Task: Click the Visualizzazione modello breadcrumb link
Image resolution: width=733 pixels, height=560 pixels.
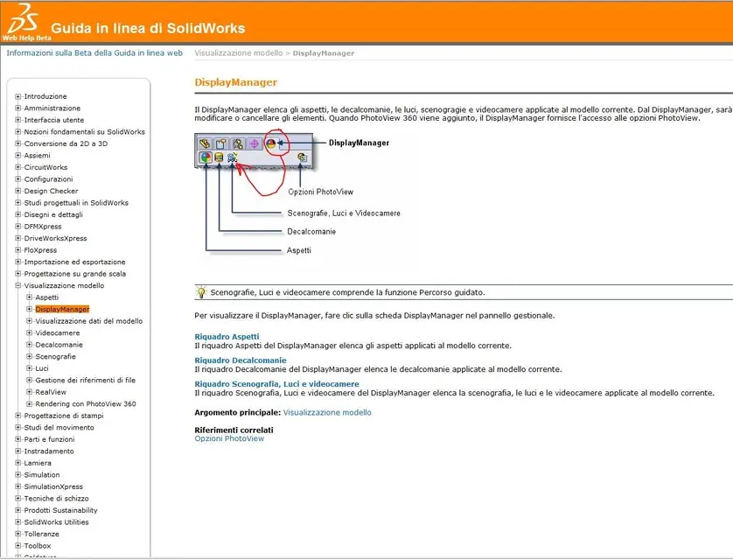Action: tap(239, 52)
